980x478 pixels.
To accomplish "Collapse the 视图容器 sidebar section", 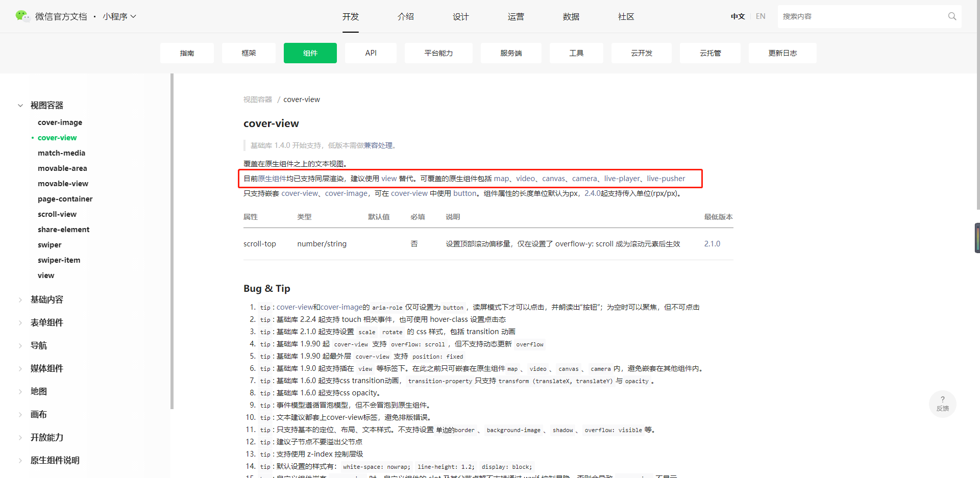I will (20, 105).
